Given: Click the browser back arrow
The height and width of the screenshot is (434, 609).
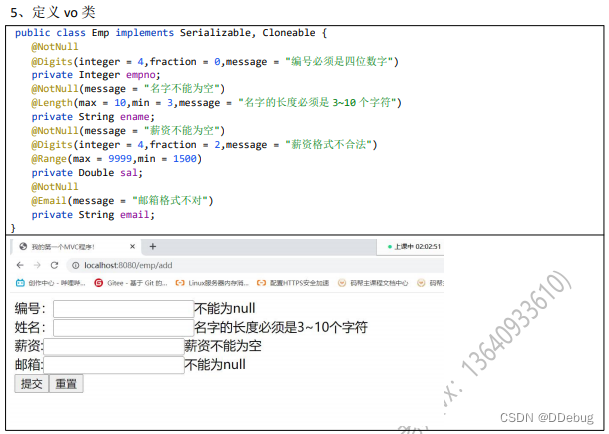Looking at the screenshot, I should coord(20,265).
